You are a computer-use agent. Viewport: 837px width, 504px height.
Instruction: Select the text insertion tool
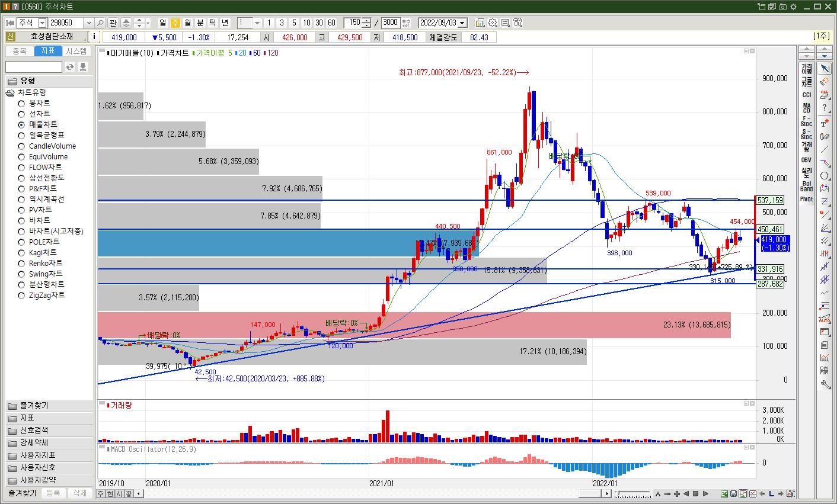pos(825,123)
